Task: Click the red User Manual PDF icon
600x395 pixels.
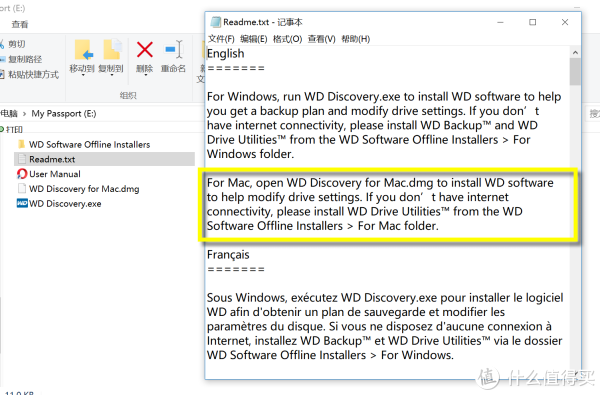Action: click(x=22, y=174)
